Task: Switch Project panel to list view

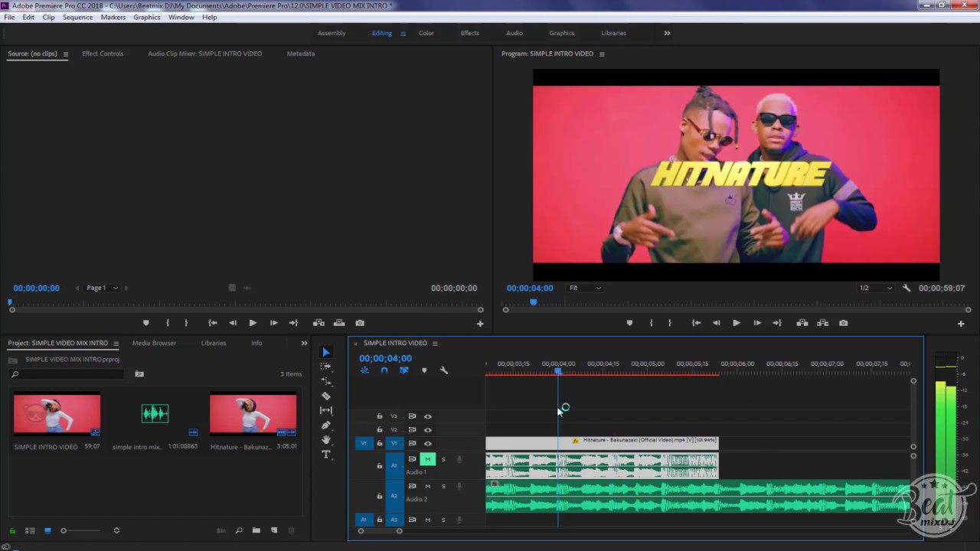Action: 30,530
